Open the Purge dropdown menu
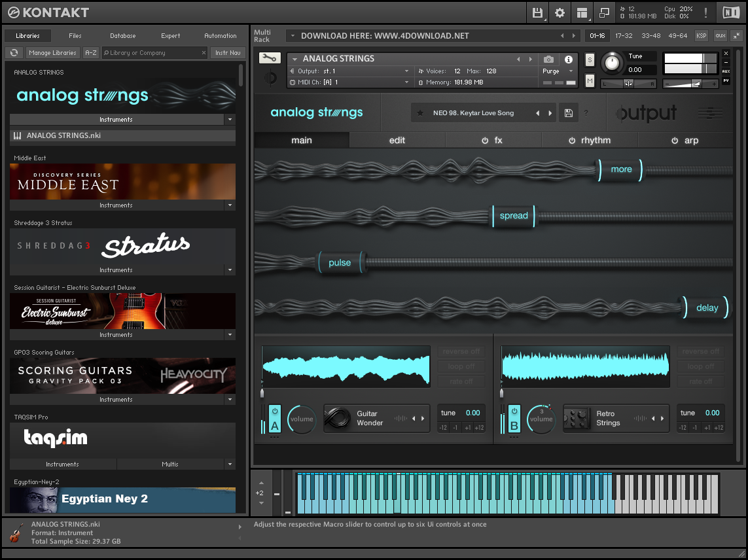The width and height of the screenshot is (748, 560). [x=557, y=71]
